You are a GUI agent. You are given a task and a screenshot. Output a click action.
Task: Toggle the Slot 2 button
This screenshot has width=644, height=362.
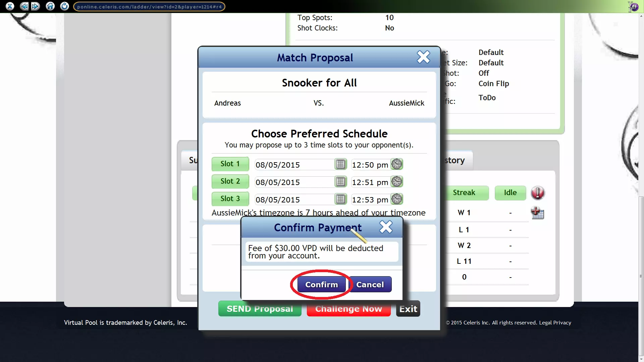[x=230, y=181]
